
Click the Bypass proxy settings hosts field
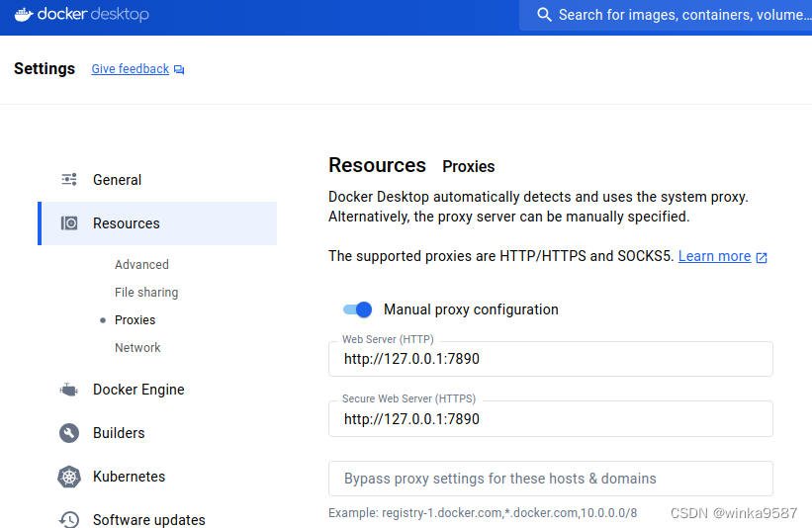(551, 479)
